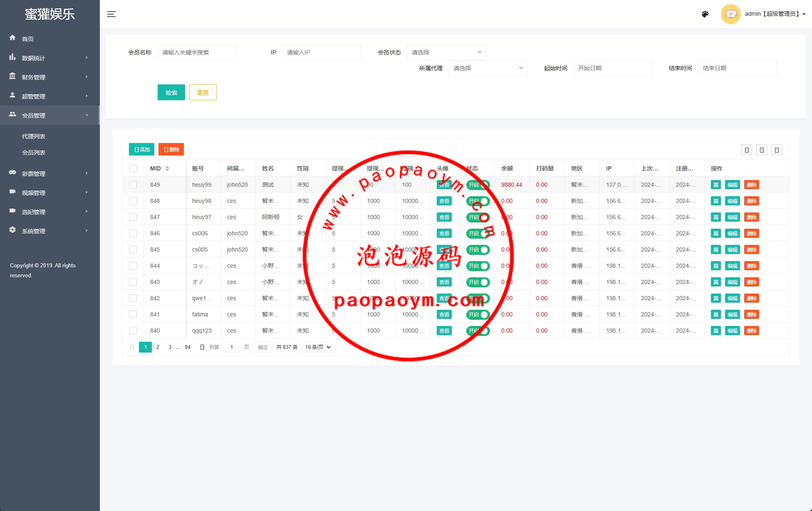Check the select-all header checkbox
Viewport: 812px width, 511px height.
[133, 168]
